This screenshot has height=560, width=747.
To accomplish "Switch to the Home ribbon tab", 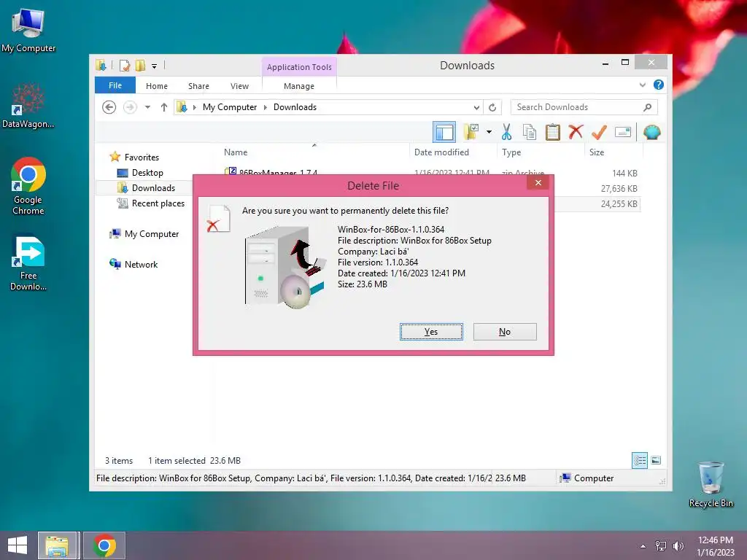I will click(x=157, y=86).
